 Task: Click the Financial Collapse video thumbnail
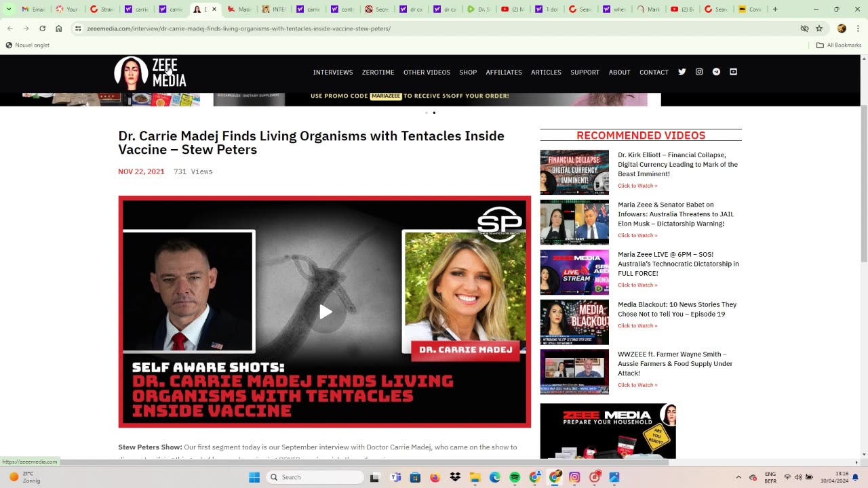tap(574, 172)
